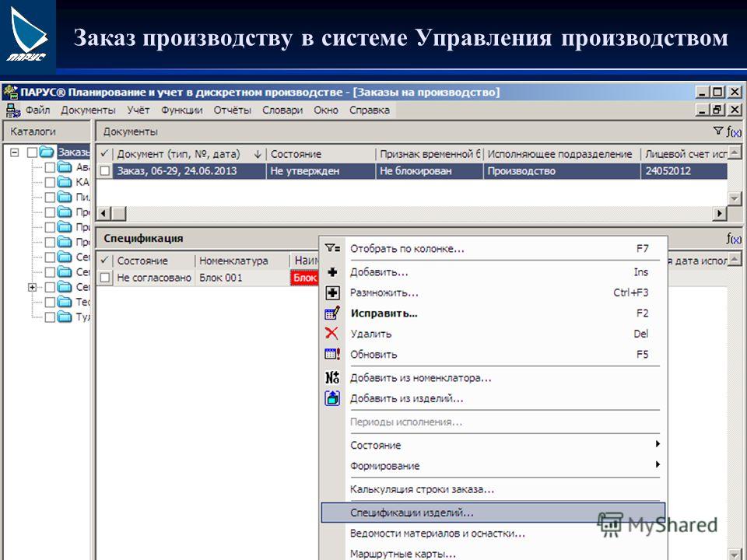This screenshot has height=560, width=747.
Task: Click the 24052012 account cell
Action: coord(684,171)
